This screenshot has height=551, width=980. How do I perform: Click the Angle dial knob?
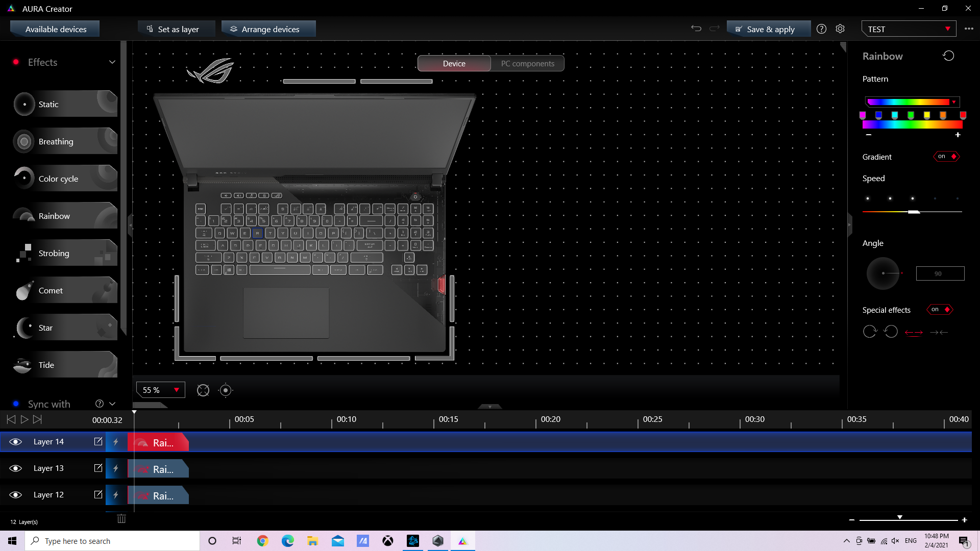point(883,273)
